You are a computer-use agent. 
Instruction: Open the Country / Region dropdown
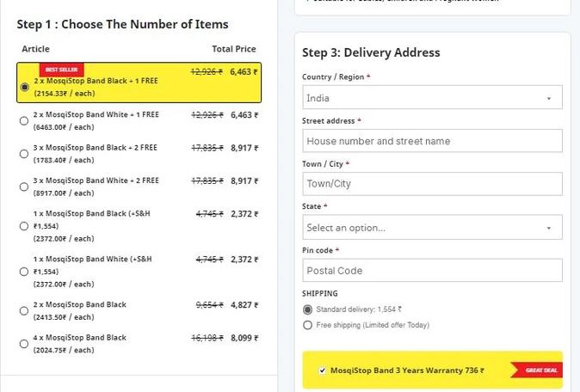pos(431,98)
